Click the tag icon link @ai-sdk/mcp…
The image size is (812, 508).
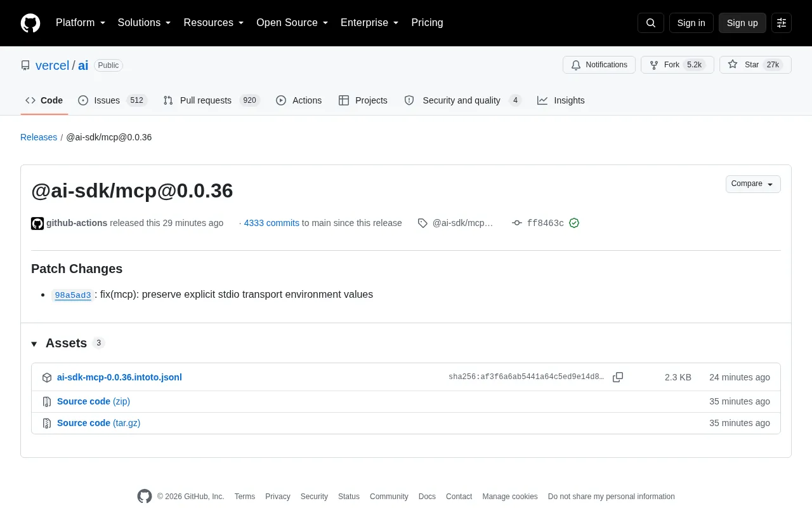[455, 223]
